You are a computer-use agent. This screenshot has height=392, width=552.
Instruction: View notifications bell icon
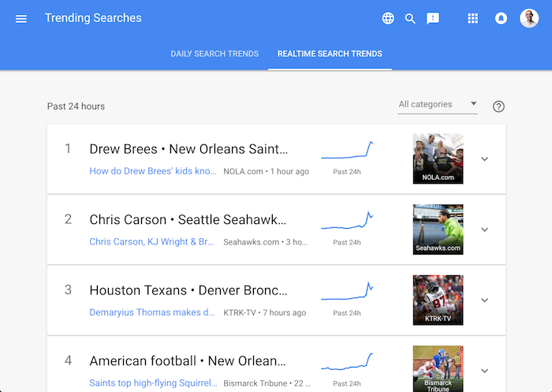click(501, 18)
